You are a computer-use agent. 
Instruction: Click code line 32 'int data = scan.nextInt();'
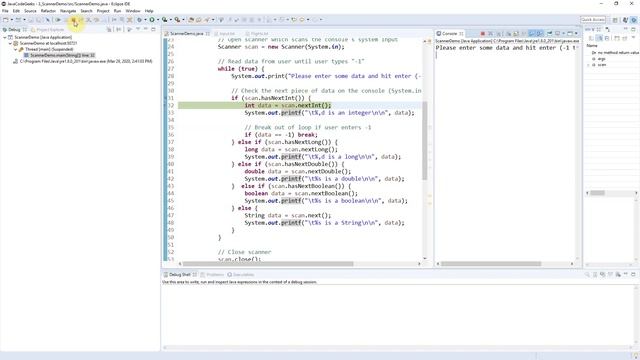coord(288,105)
